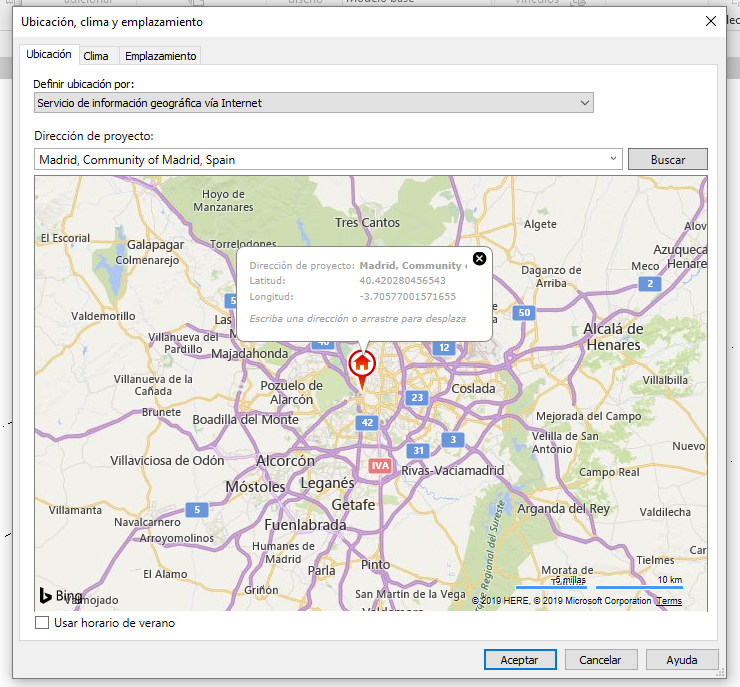
Task: Click the Móstoles map label
Action: point(255,486)
